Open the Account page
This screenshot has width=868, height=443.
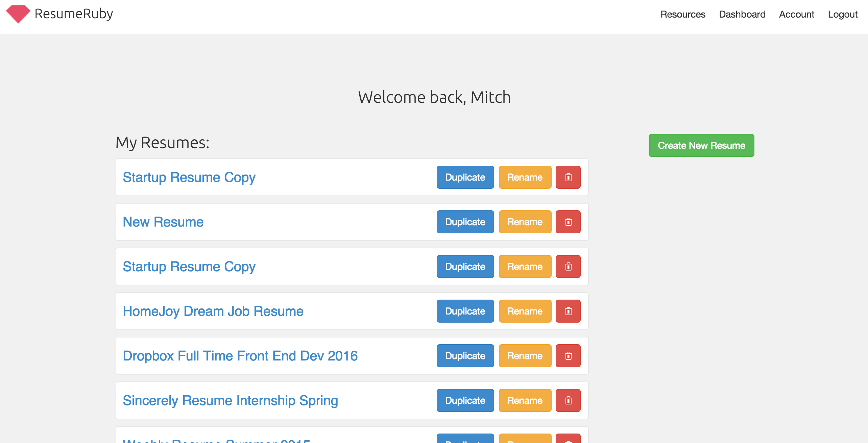pyautogui.click(x=796, y=14)
